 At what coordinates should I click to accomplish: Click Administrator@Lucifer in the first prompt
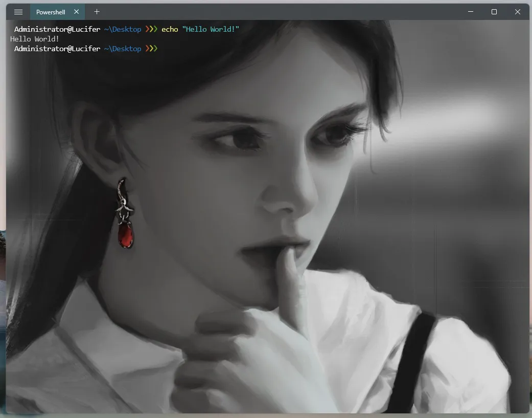point(57,29)
